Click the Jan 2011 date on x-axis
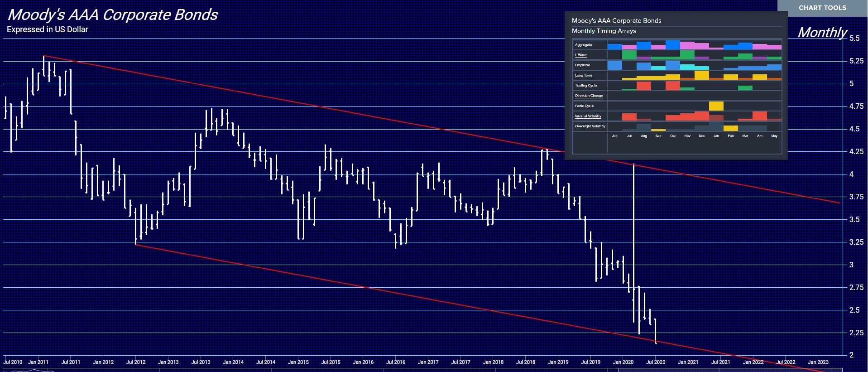The height and width of the screenshot is (372, 868). tap(38, 362)
